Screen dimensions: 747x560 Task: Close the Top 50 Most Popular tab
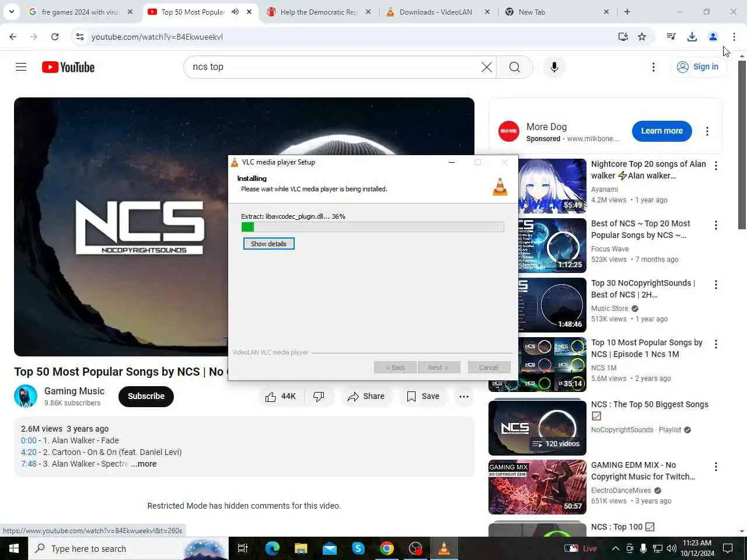[x=249, y=12]
